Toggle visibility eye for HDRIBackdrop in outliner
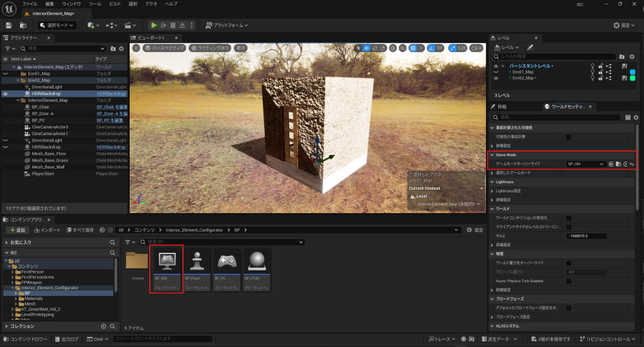The width and height of the screenshot is (644, 347). point(6,94)
